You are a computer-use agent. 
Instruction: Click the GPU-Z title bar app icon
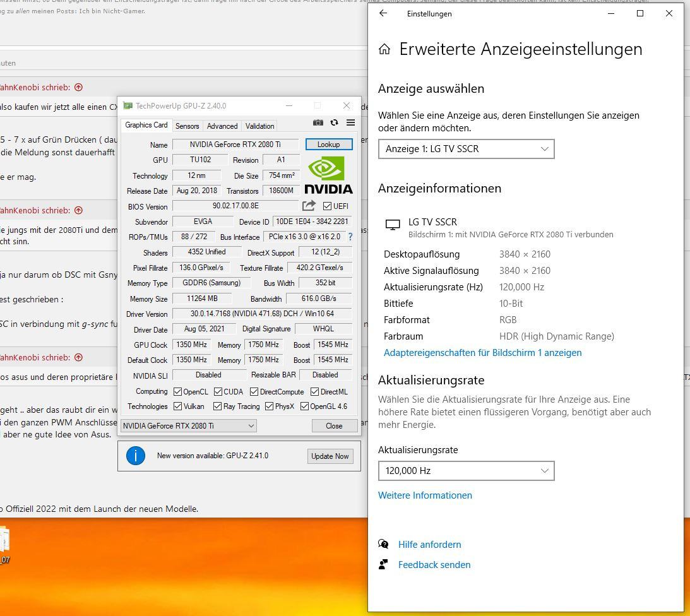[x=128, y=105]
